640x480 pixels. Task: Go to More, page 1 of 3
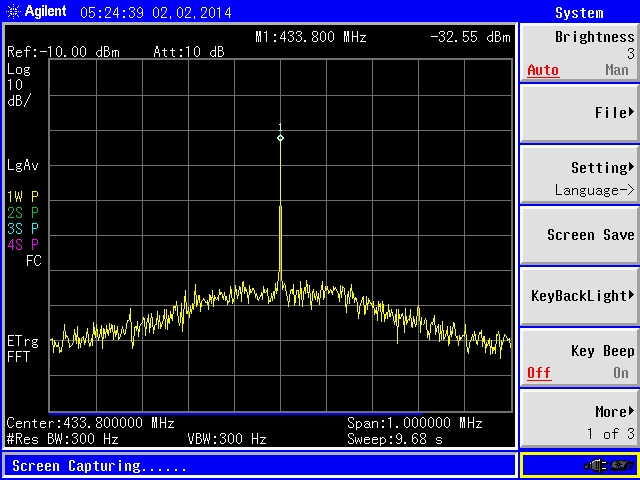click(x=579, y=421)
